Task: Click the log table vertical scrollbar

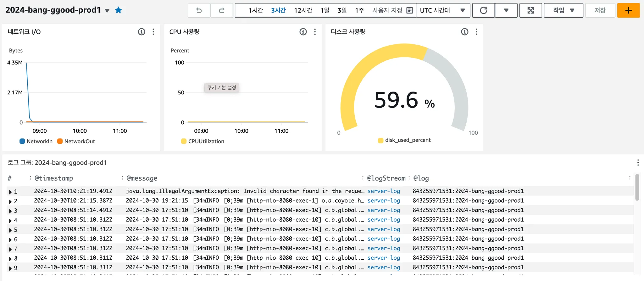Action: coord(637,187)
